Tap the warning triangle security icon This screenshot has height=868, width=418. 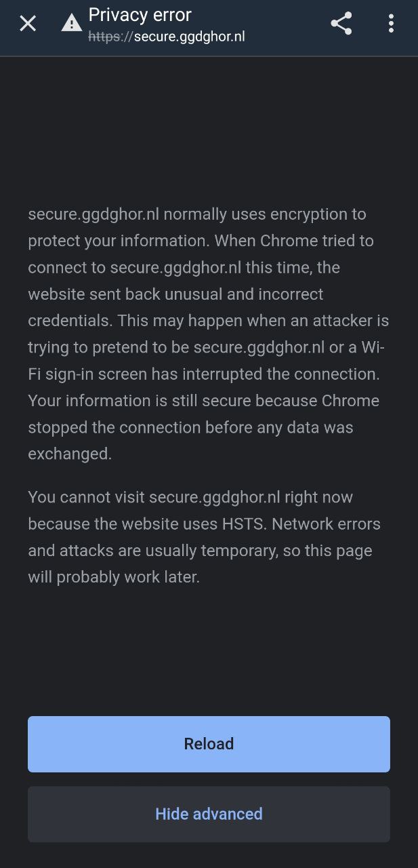[71, 23]
